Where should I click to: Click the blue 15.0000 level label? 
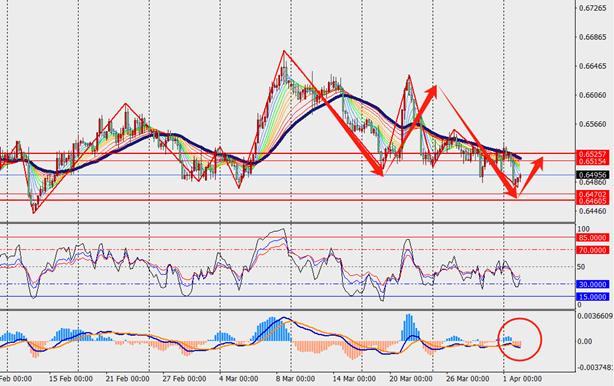(592, 297)
